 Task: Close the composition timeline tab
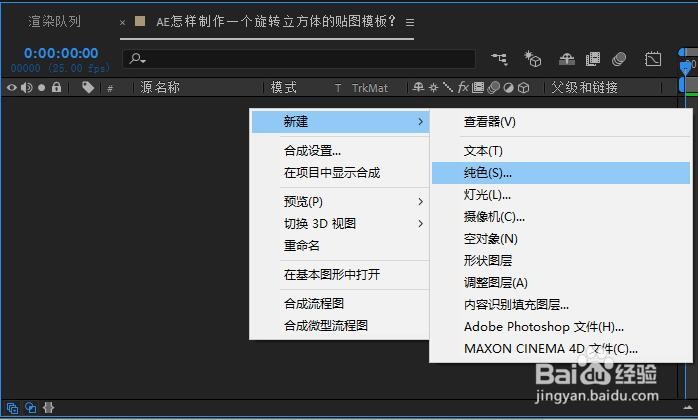(122, 22)
